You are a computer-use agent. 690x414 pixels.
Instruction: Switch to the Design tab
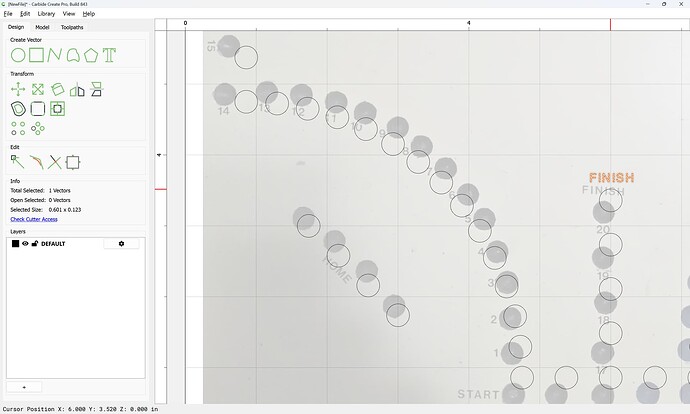16,27
